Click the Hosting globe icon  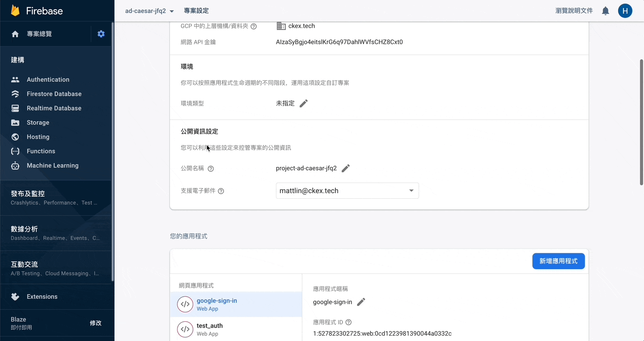15,137
